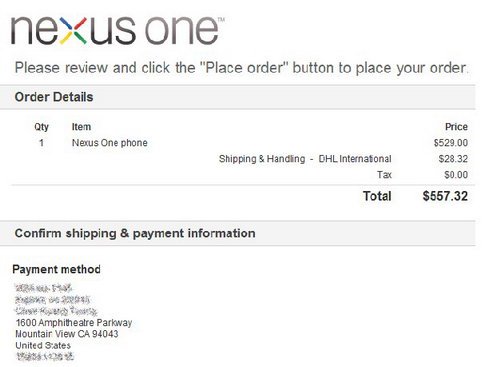Select the Nexus One phone item
The width and height of the screenshot is (500, 367).
(x=110, y=143)
